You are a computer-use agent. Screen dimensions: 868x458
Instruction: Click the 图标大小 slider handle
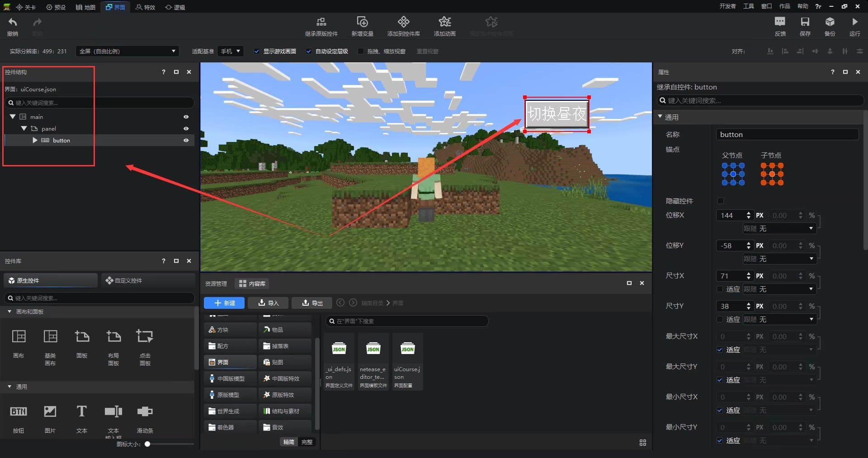pyautogui.click(x=147, y=444)
